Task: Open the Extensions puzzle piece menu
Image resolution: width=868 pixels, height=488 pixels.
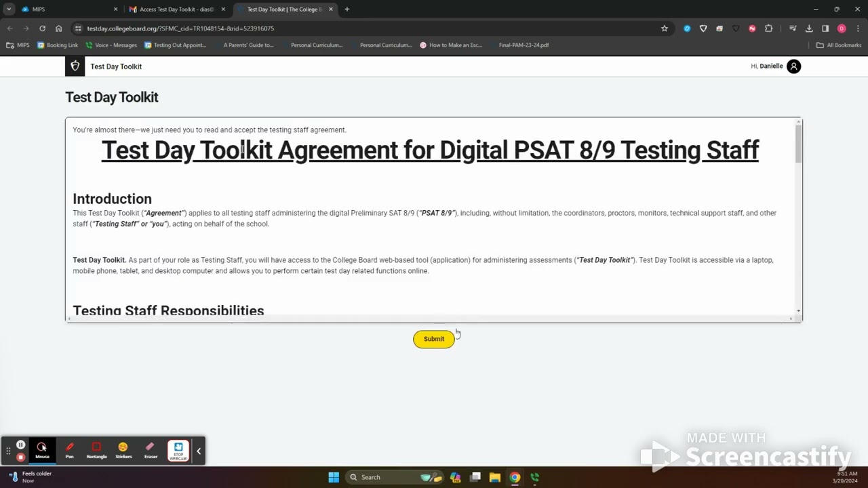Action: tap(768, 28)
